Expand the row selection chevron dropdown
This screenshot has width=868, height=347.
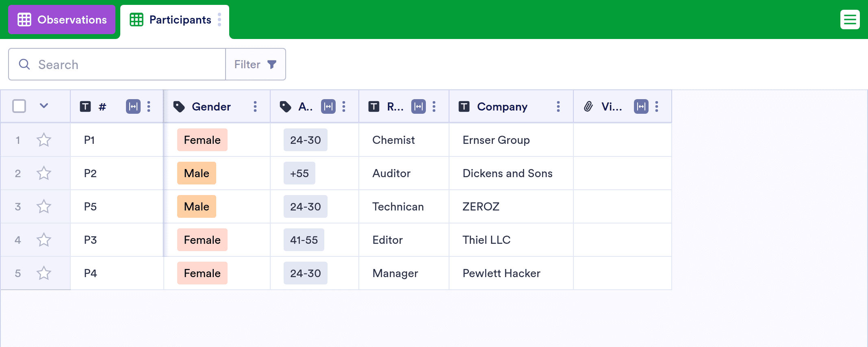coord(44,106)
